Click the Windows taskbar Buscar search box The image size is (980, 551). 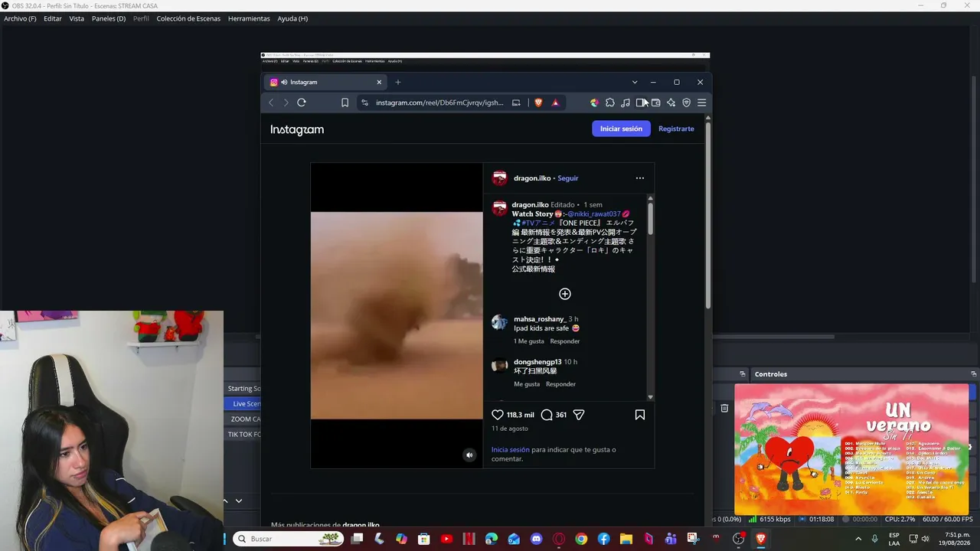coord(288,539)
